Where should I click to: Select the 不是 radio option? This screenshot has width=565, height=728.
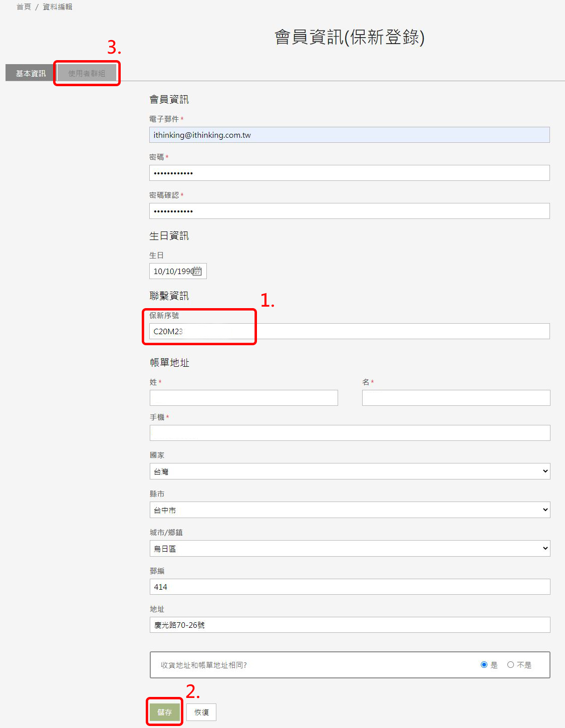coord(510,665)
